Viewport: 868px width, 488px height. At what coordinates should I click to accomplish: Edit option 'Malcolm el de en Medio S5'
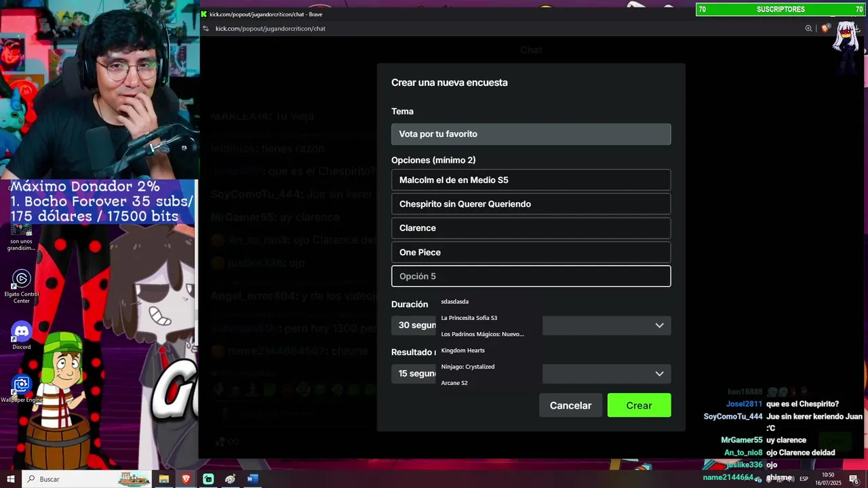[x=531, y=180]
